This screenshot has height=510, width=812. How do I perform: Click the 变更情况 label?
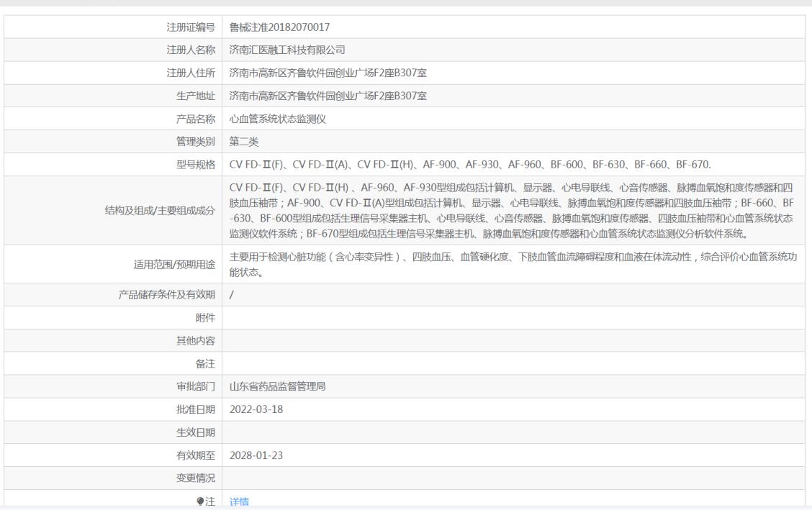tap(196, 478)
